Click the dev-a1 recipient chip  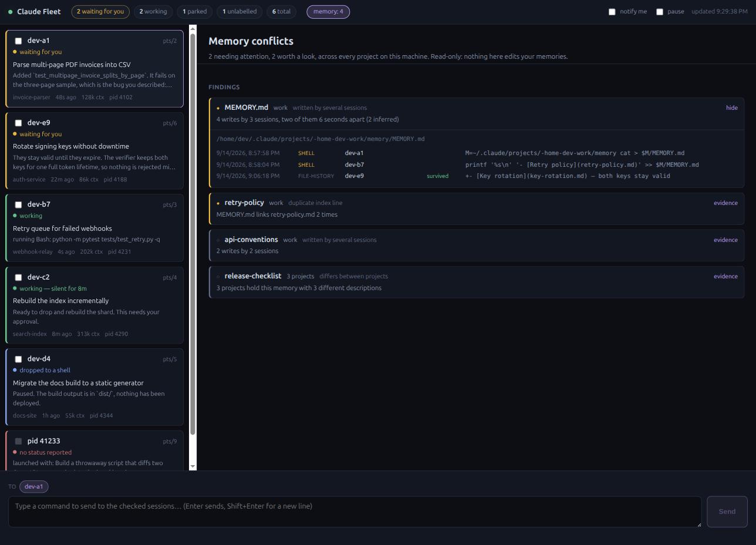[x=34, y=486]
